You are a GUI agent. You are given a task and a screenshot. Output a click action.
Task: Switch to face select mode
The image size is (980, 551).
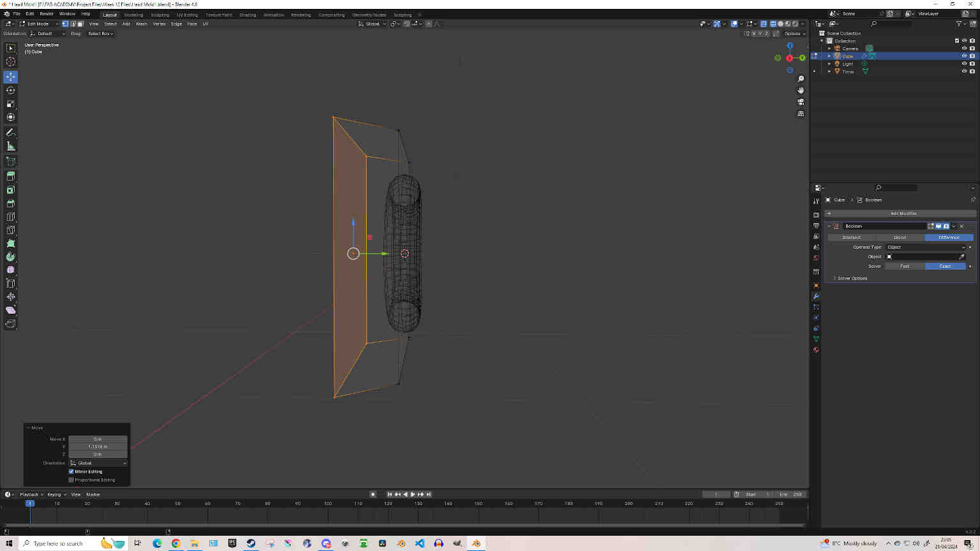(x=80, y=24)
